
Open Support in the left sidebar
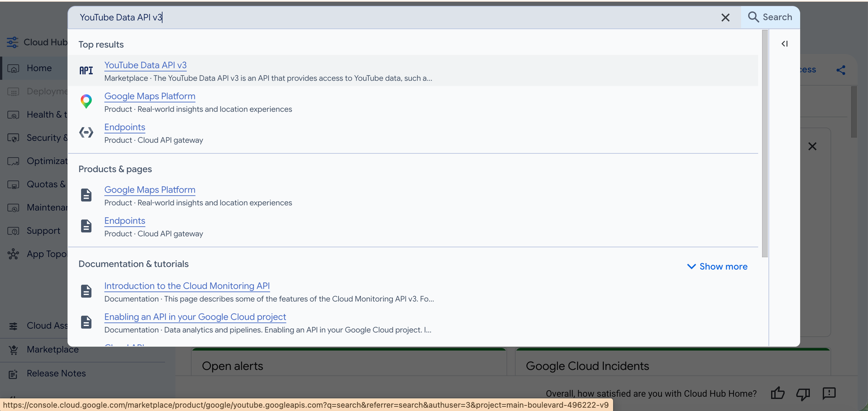pyautogui.click(x=43, y=231)
